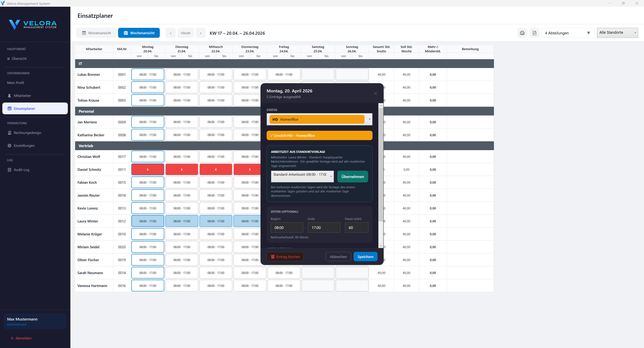Switch to Wochenansicht

coord(139,33)
